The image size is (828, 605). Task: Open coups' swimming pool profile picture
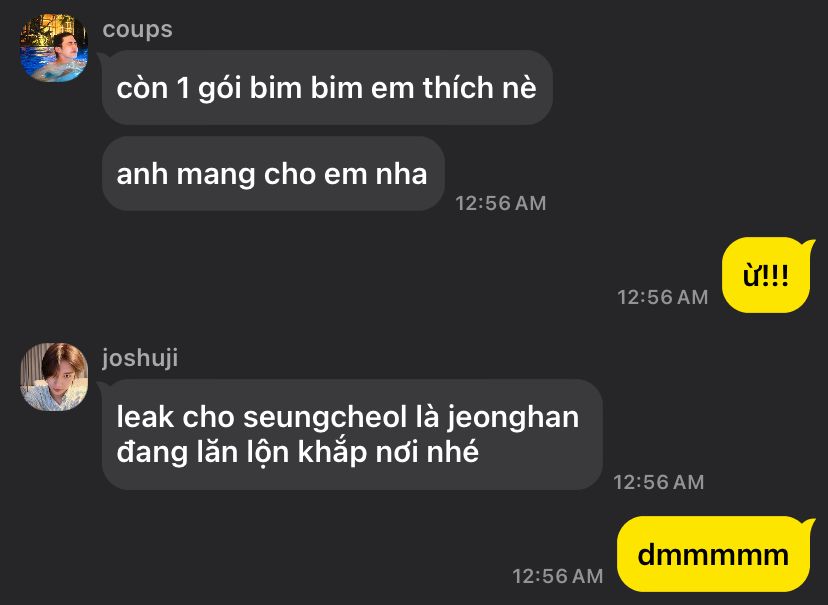tap(54, 48)
